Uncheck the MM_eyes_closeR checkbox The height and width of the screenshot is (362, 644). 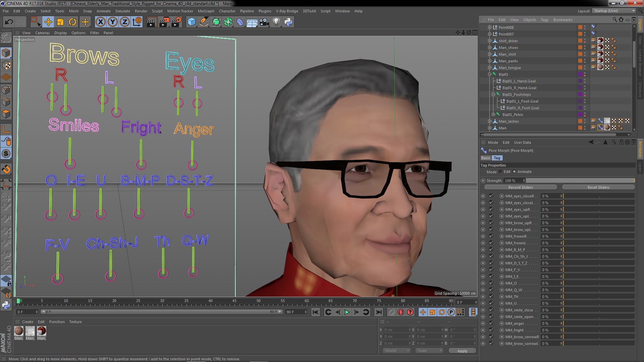[491, 196]
